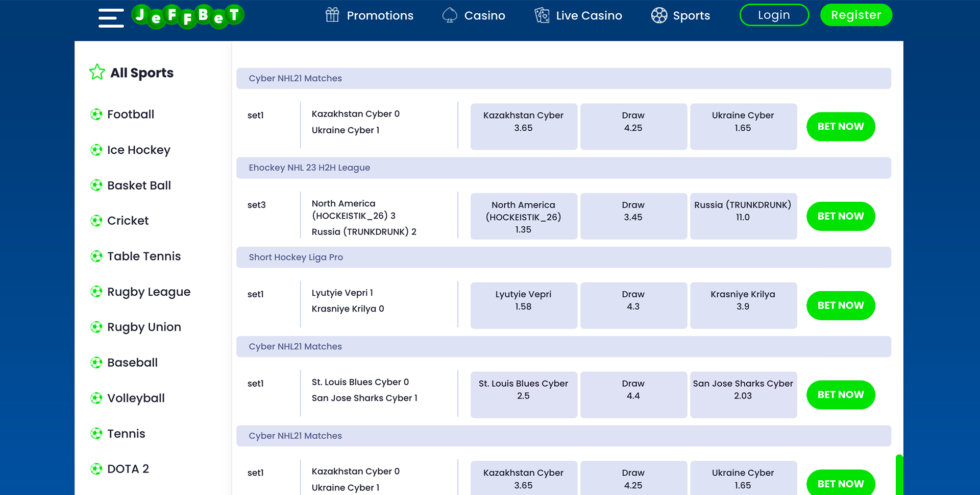Click "Russia (TRUNKDRUNK) 2" score text

[x=364, y=232]
